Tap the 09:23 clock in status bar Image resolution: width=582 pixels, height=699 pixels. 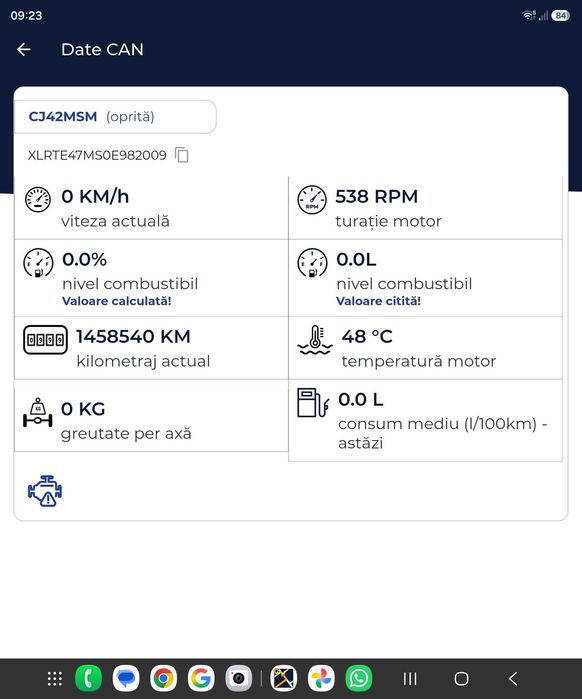pyautogui.click(x=26, y=16)
